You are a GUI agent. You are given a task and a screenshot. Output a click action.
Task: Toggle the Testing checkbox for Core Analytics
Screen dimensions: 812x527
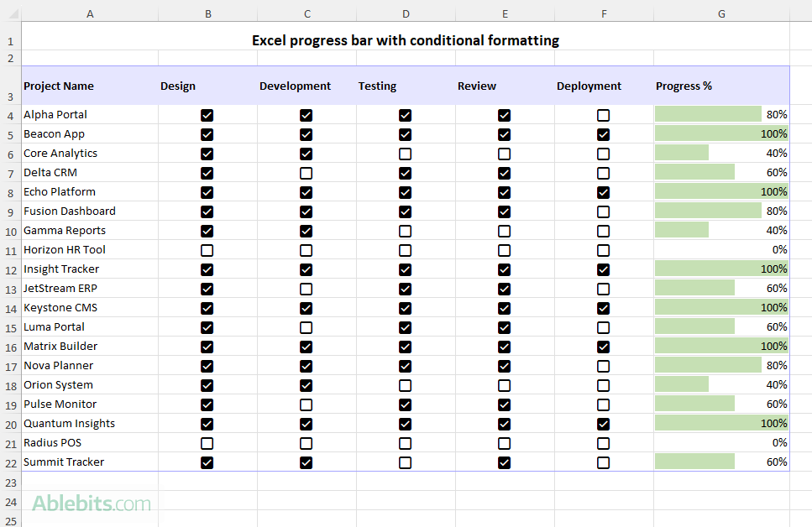(x=406, y=154)
